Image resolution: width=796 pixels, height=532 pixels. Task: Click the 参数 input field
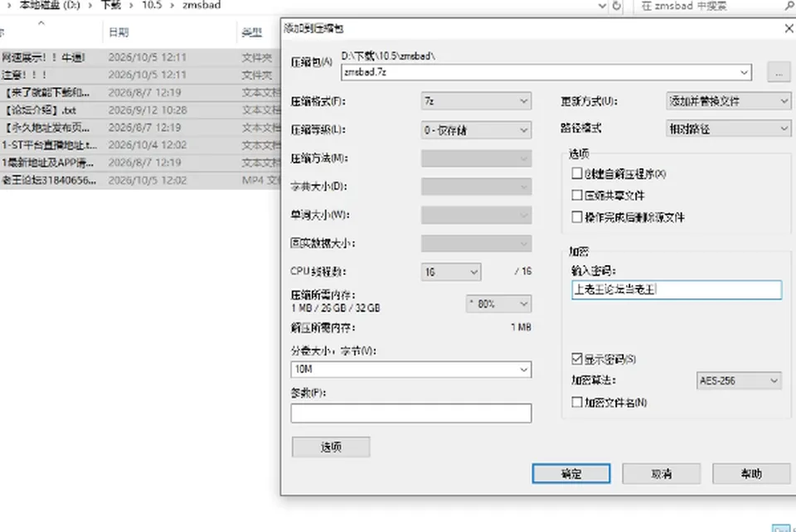[x=411, y=413]
